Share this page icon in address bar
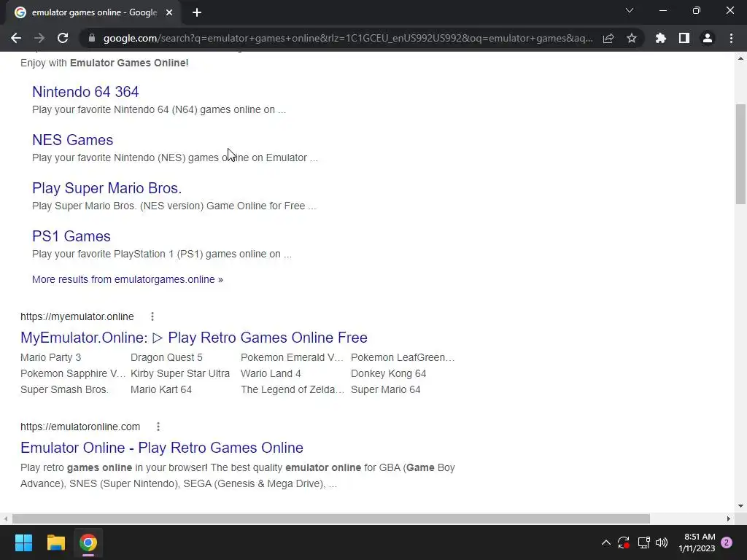The height and width of the screenshot is (560, 747). click(608, 38)
